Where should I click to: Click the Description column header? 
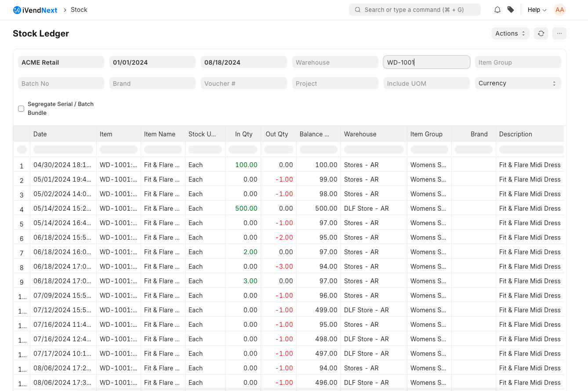click(530, 134)
